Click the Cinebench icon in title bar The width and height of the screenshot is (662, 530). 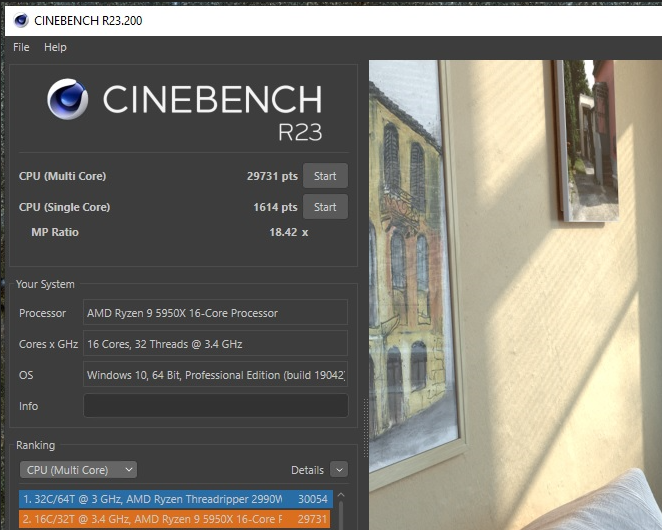click(x=21, y=20)
